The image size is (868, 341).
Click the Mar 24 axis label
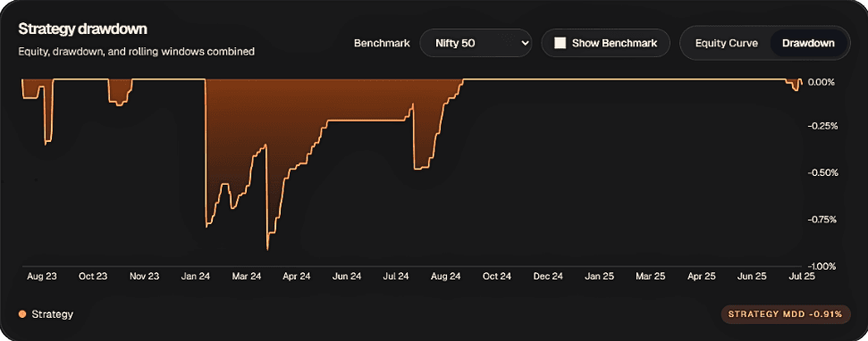pyautogui.click(x=247, y=276)
